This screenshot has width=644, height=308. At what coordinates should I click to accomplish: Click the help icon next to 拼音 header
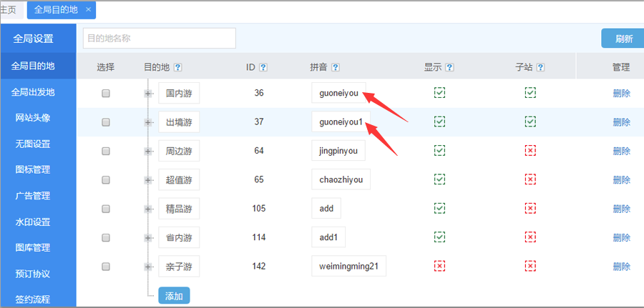click(x=336, y=68)
